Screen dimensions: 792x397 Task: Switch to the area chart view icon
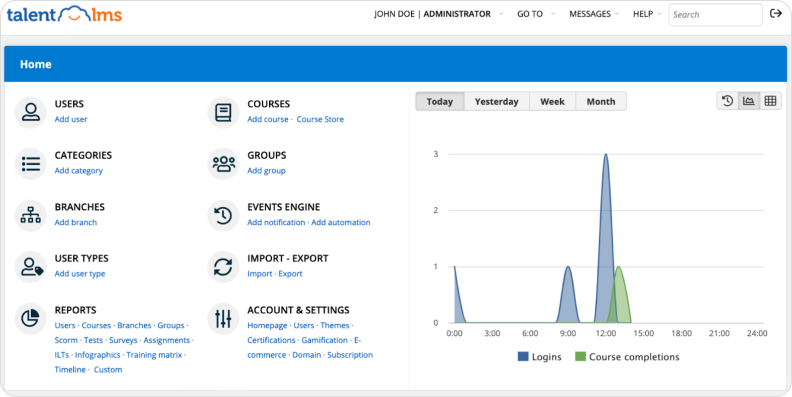(749, 101)
